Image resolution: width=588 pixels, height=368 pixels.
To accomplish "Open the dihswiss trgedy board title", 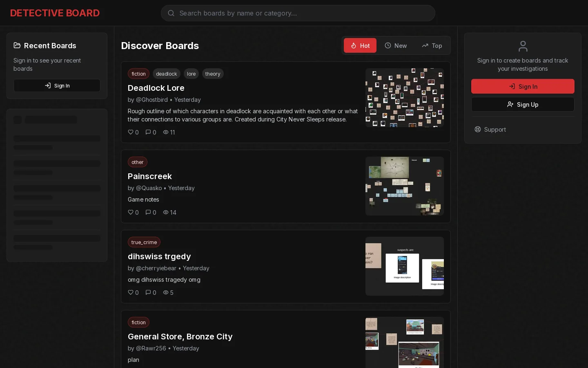I will pos(159,256).
